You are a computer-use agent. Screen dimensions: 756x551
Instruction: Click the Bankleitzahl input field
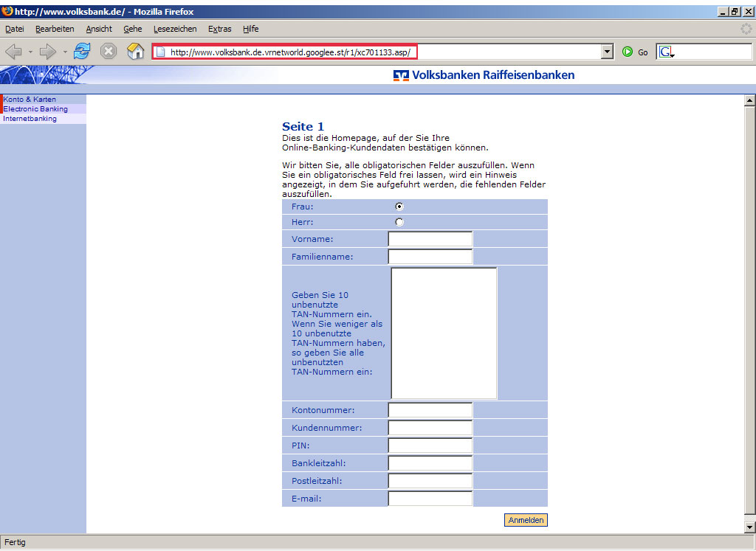click(430, 463)
